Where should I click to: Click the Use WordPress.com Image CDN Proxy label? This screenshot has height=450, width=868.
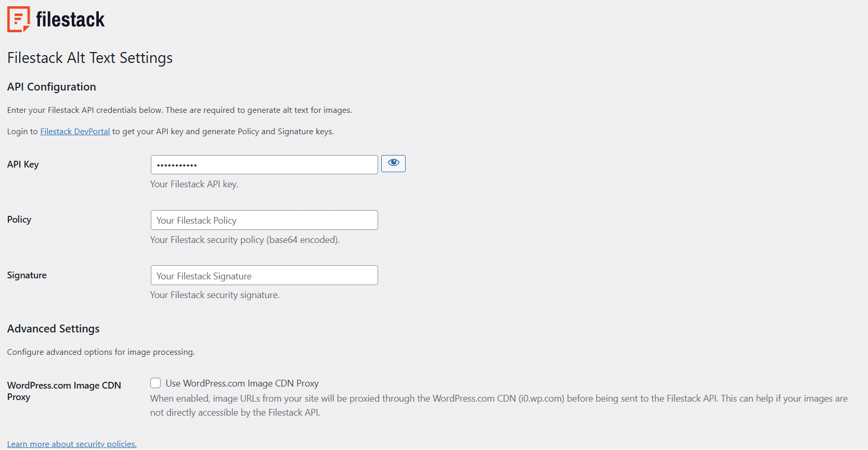coord(242,383)
